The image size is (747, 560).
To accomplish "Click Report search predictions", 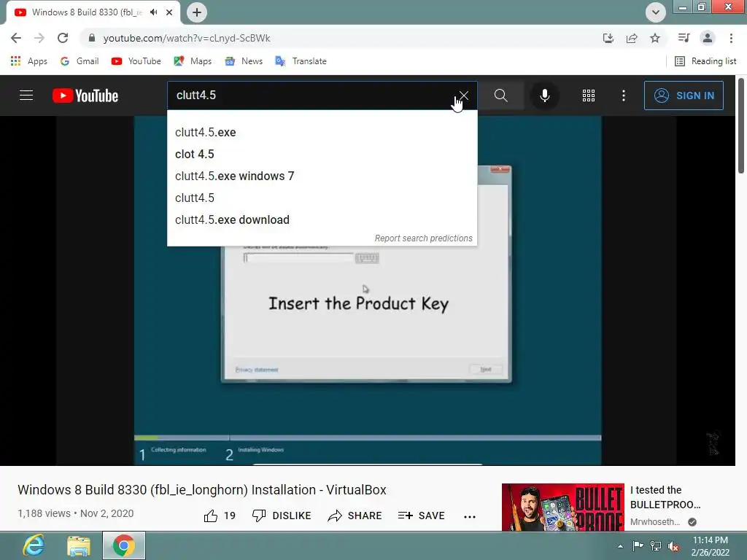I will tap(424, 238).
